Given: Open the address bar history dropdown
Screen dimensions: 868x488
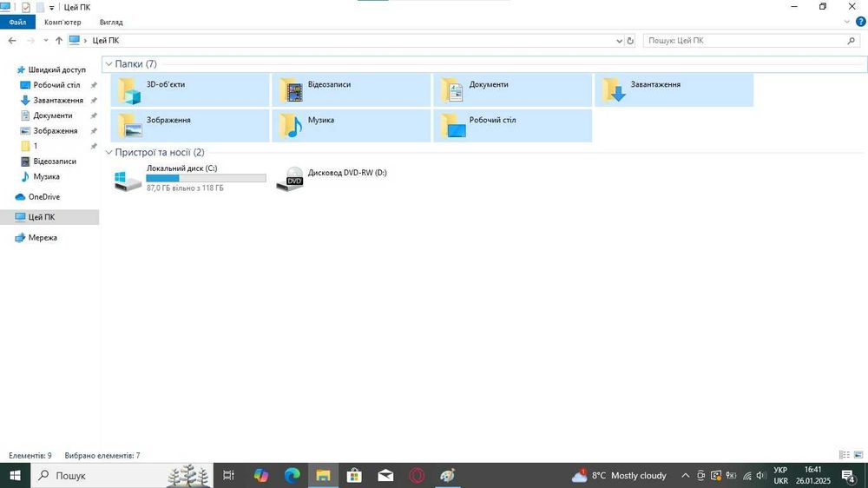Looking at the screenshot, I should pyautogui.click(x=619, y=41).
